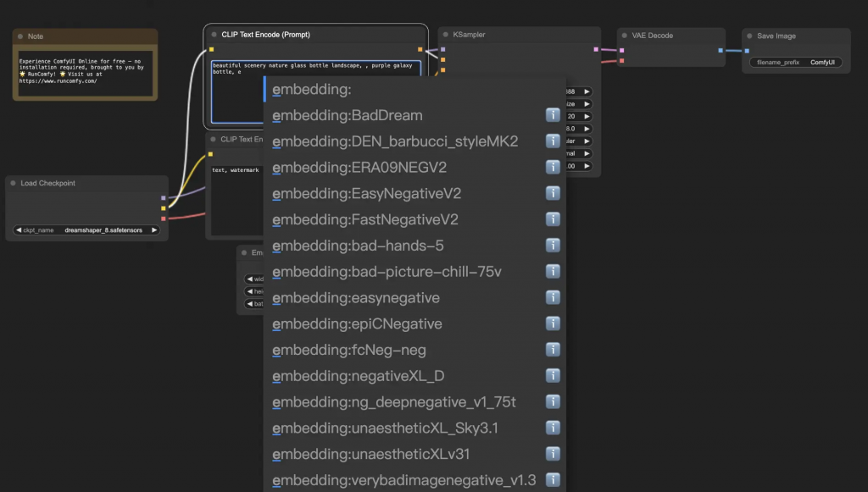Viewport: 868px width, 492px height.
Task: Click the KSampler LATENT output port
Action: click(596, 49)
